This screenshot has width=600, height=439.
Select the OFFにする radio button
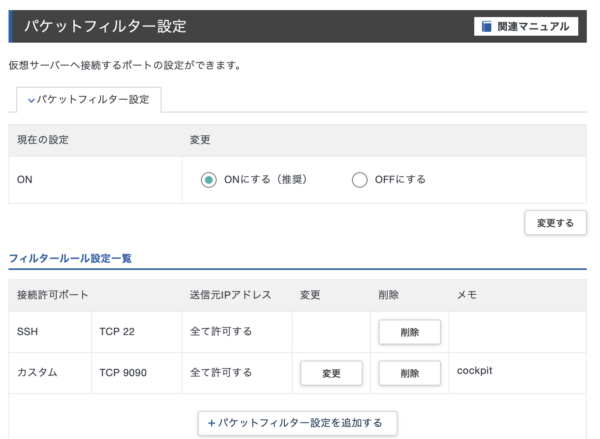[359, 180]
